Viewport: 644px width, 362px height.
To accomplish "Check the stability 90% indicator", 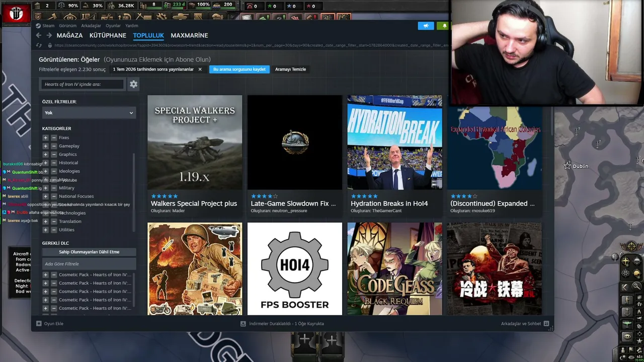I will [x=68, y=6].
